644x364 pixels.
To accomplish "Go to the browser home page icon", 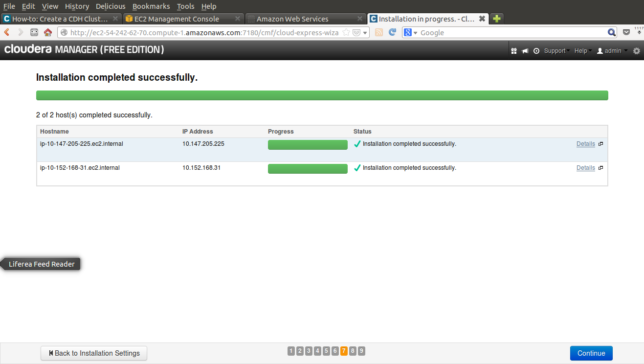I will pyautogui.click(x=48, y=32).
